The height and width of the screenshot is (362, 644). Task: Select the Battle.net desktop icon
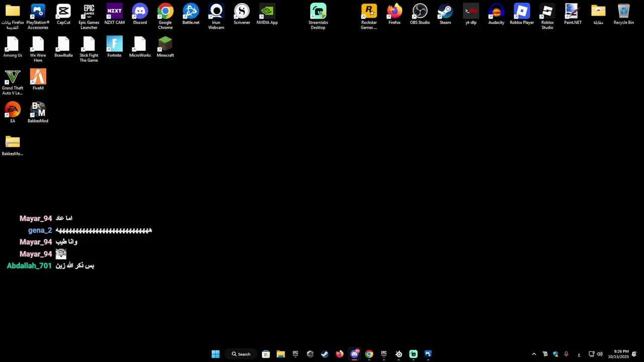pyautogui.click(x=191, y=14)
